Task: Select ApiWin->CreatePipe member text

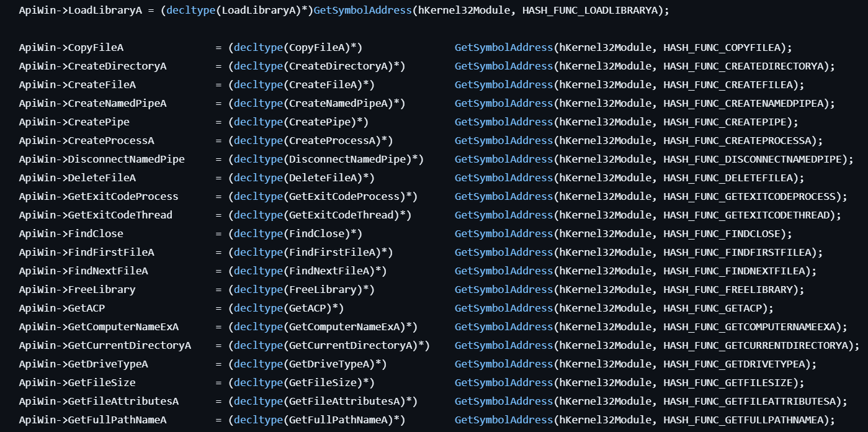Action: (x=74, y=122)
